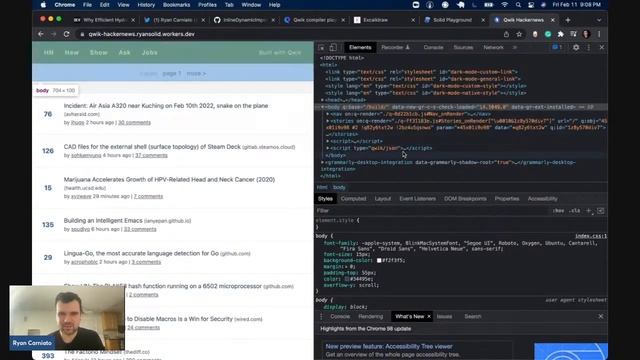This screenshot has height=360, width=640.
Task: Open the Bookmarks menu in menu bar
Action: point(176,5)
